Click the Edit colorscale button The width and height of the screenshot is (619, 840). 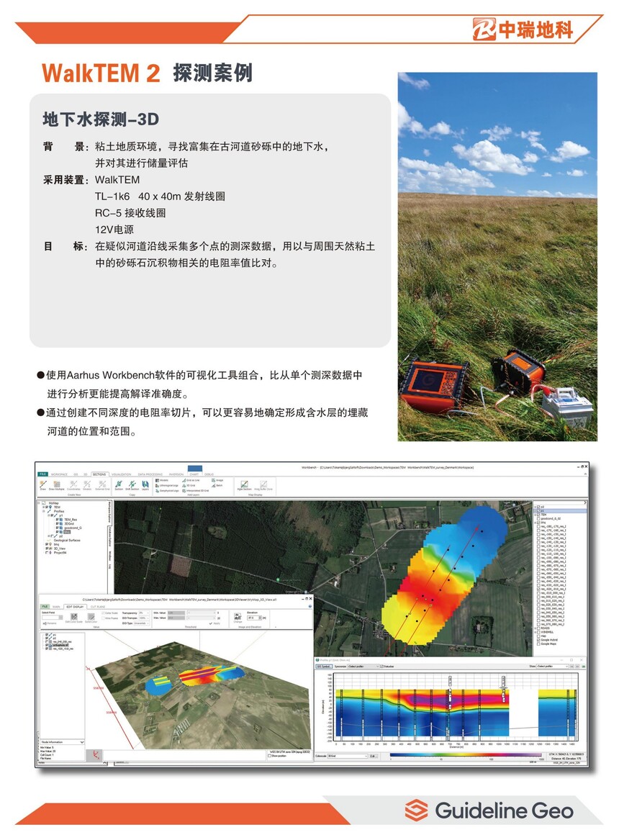(374, 757)
